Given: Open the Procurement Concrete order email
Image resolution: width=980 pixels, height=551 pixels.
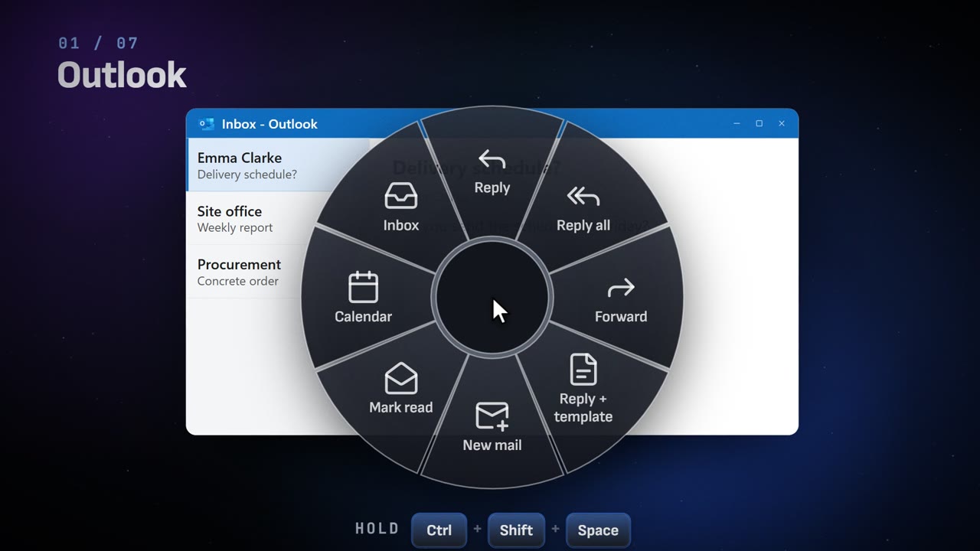Looking at the screenshot, I should (x=245, y=272).
